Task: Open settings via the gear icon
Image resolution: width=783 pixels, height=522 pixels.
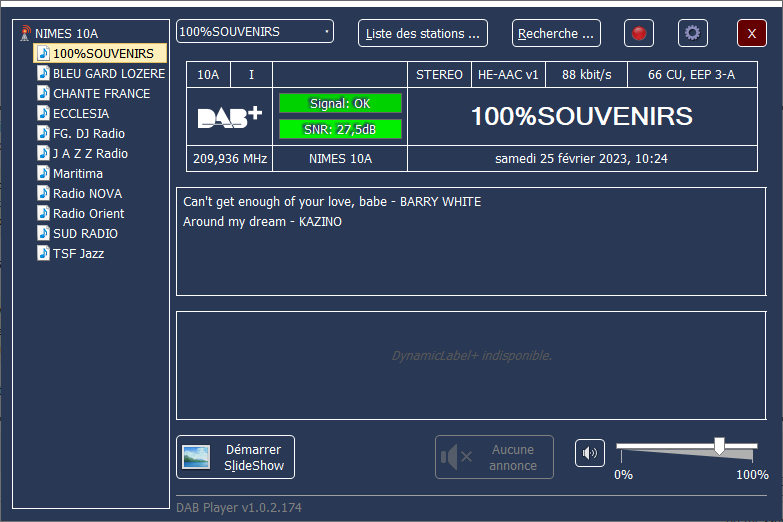Action: click(692, 33)
